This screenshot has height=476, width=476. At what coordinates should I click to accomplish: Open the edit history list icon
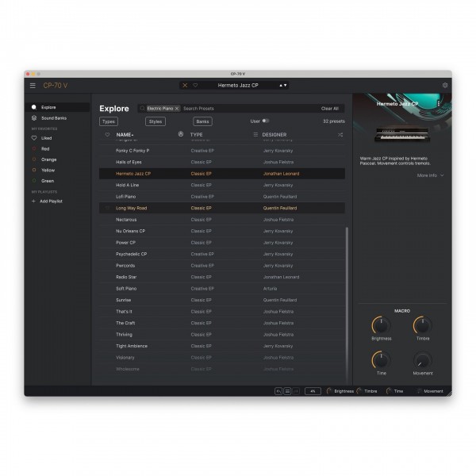click(x=287, y=391)
